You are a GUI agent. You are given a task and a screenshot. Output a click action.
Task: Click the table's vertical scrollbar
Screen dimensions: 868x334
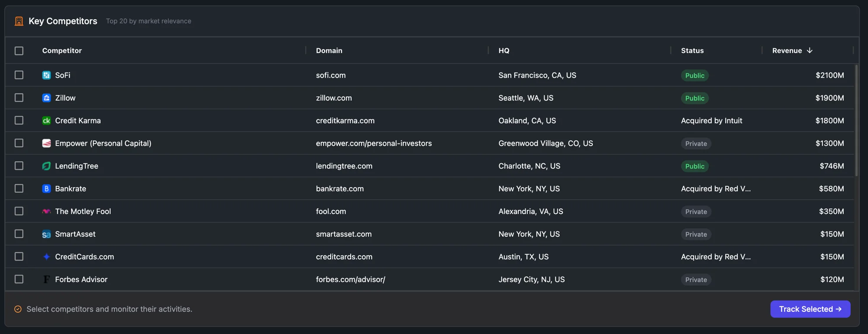pyautogui.click(x=856, y=121)
